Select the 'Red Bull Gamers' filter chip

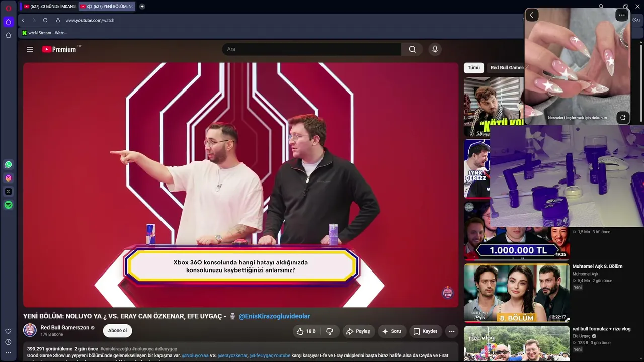point(506,68)
